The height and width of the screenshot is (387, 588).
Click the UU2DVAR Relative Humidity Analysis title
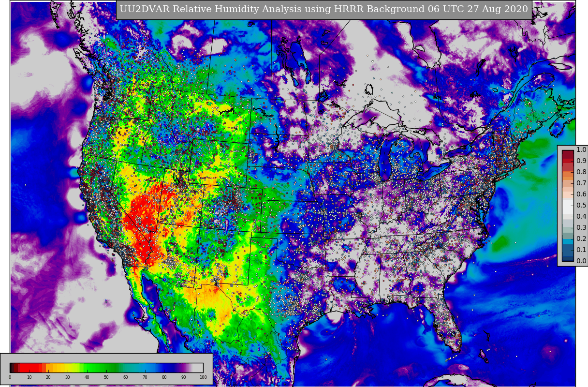324,10
